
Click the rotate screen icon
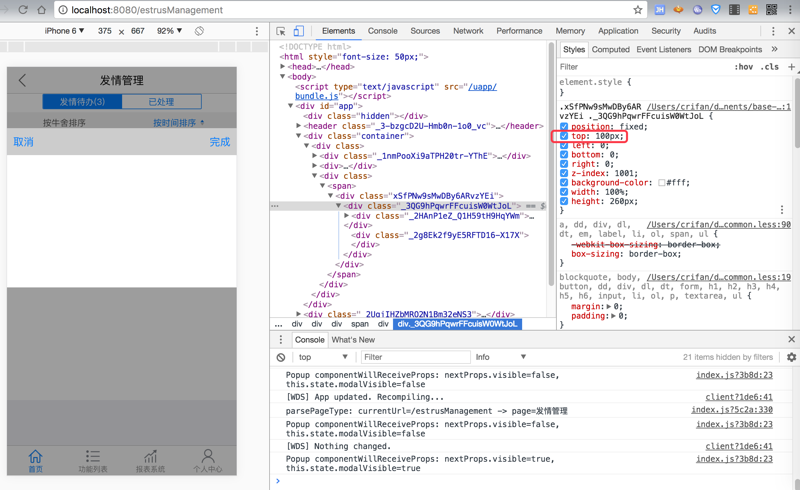(199, 31)
